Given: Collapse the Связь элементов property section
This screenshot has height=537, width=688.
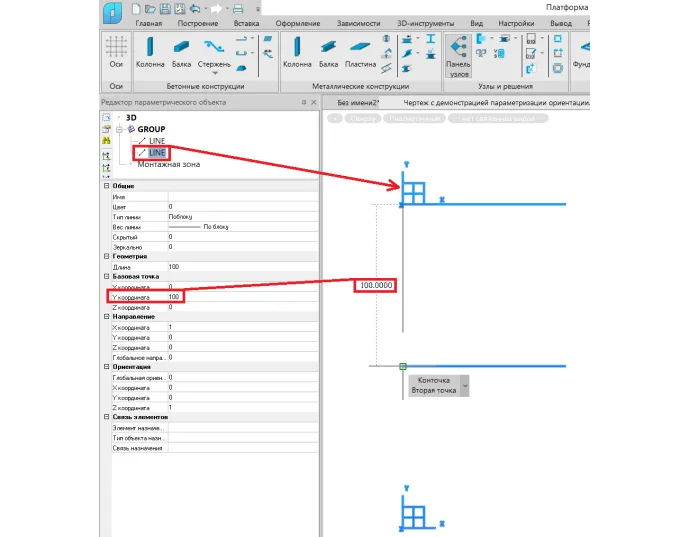Looking at the screenshot, I should 106,417.
